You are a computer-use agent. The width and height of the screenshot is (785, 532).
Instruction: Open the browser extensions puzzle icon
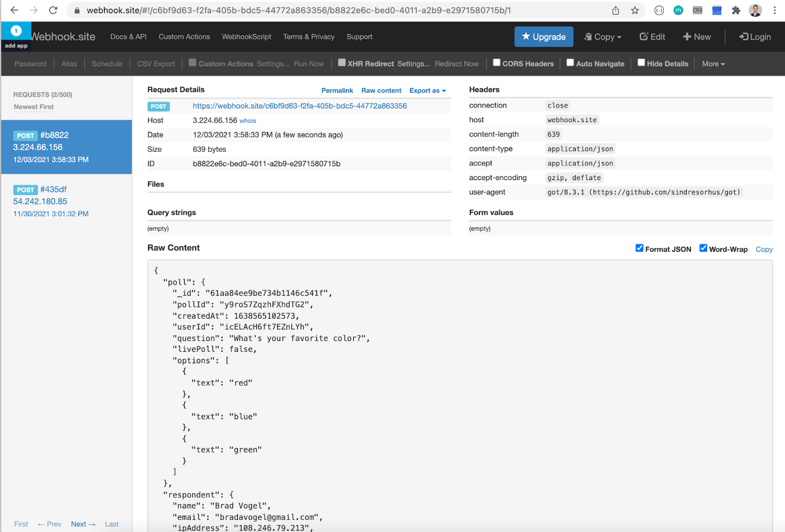[x=736, y=10]
